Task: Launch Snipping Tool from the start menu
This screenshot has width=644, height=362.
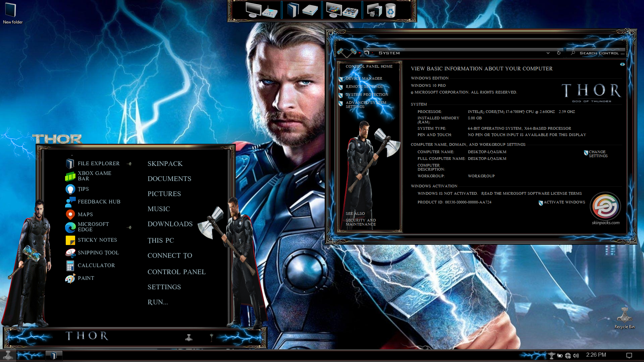Action: (98, 253)
